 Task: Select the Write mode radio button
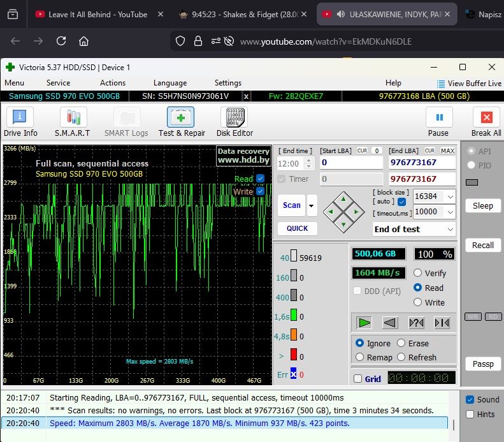(x=417, y=302)
